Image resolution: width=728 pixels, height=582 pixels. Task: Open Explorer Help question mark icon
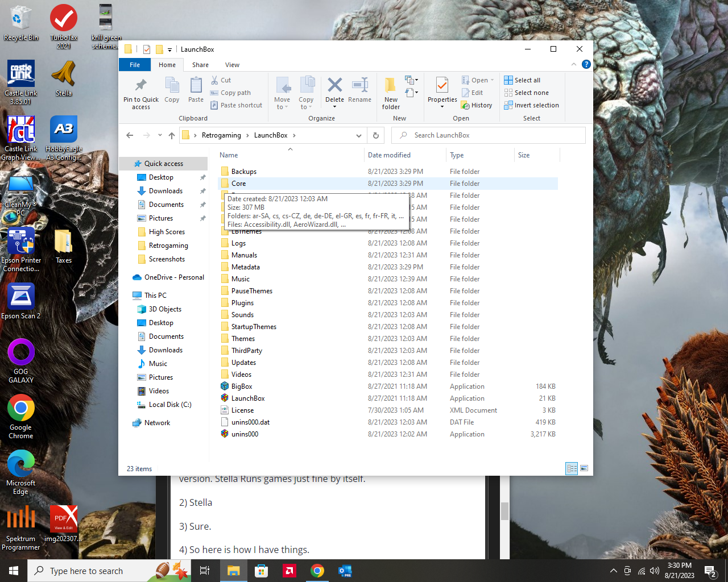click(x=586, y=64)
